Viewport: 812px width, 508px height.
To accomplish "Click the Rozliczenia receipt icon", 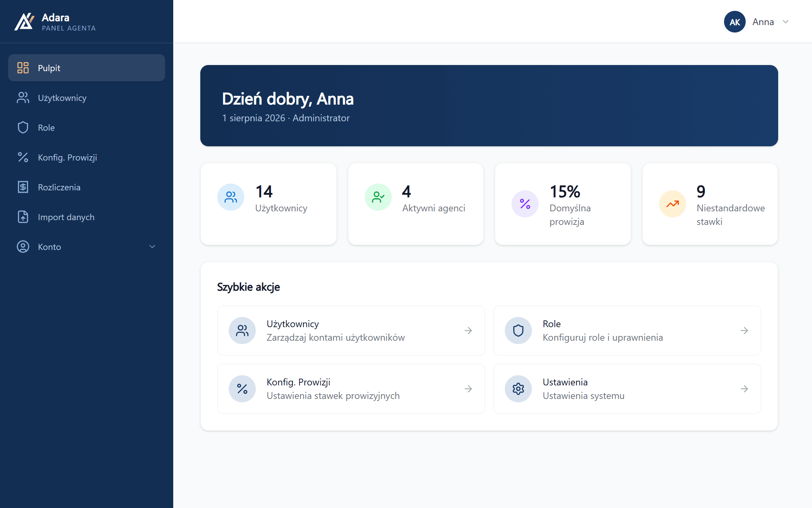I will coord(23,187).
